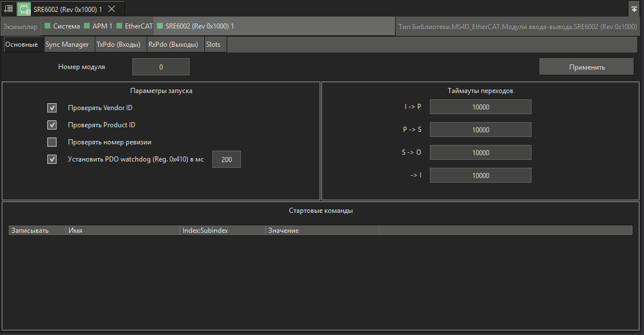Click the I -> P timeout field
Image resolution: width=644 pixels, height=335 pixels.
pos(481,107)
